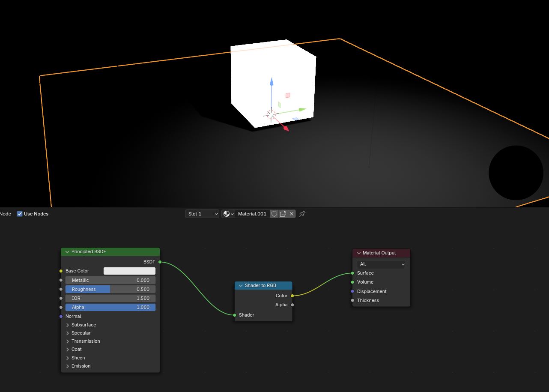
Task: Open the Node menu
Action: 6,214
